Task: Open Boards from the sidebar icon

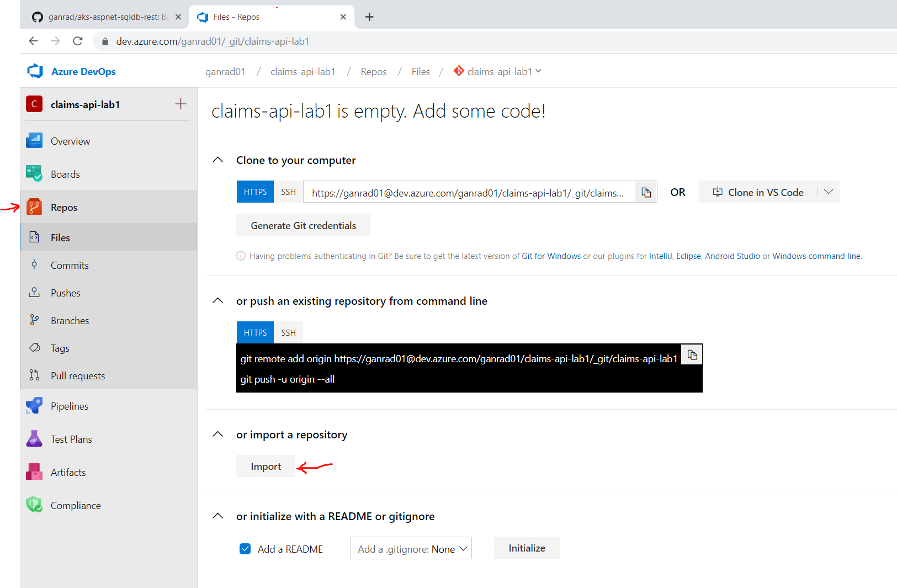Action: [34, 174]
